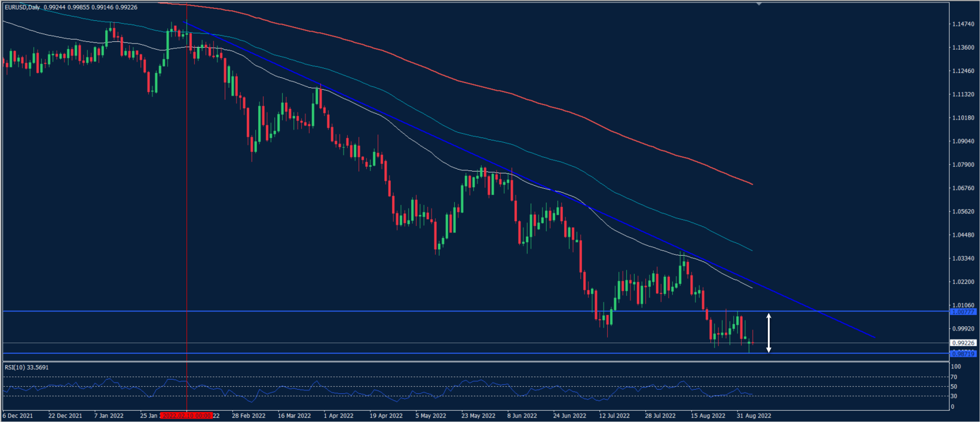Click the 0.98719 price level tag
This screenshot has height=422, width=980.
click(963, 354)
